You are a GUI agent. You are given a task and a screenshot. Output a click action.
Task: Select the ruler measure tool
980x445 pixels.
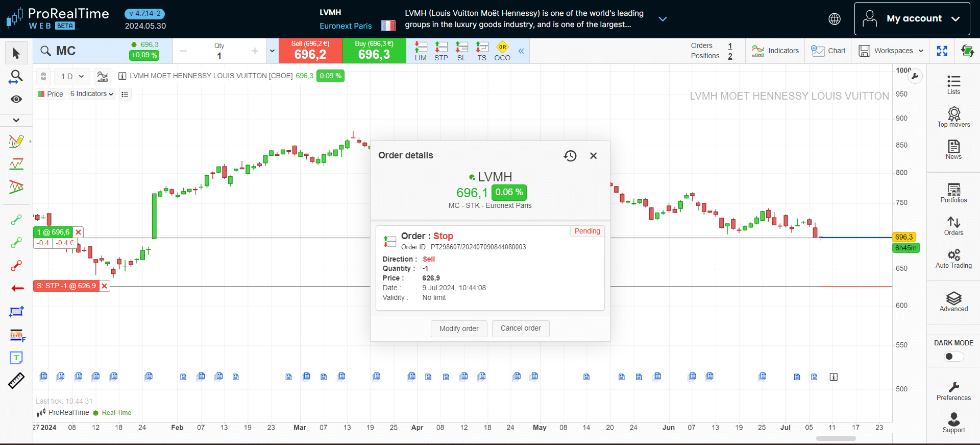point(16,381)
